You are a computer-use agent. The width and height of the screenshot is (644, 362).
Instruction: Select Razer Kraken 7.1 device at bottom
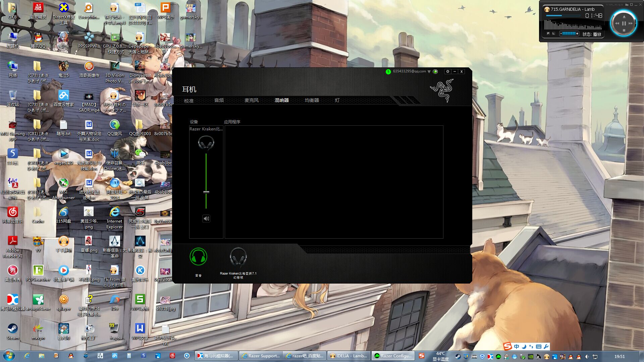tap(238, 257)
